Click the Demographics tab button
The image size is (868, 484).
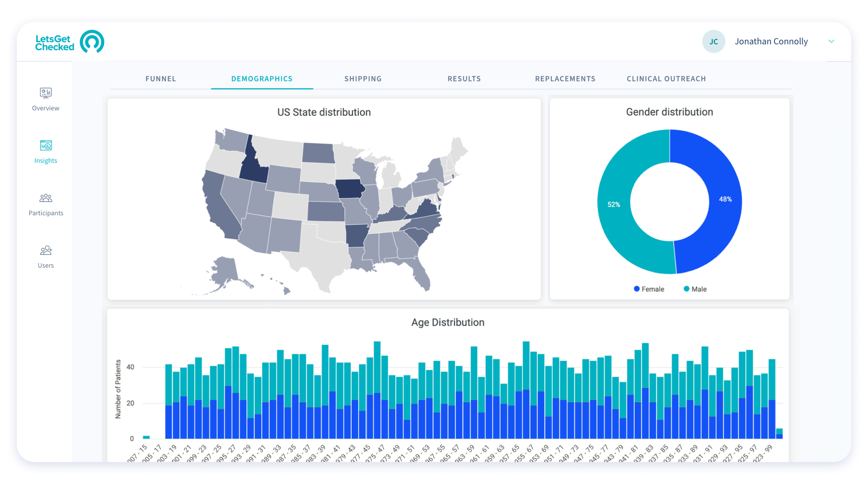coord(261,78)
